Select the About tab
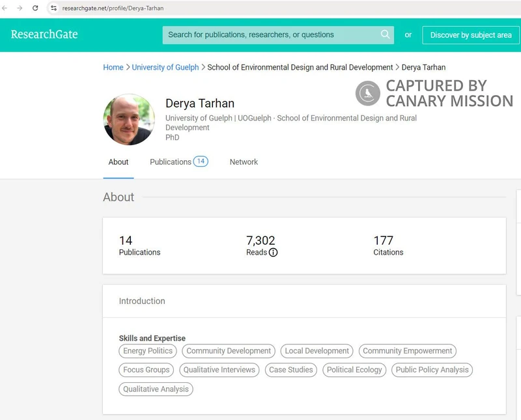The width and height of the screenshot is (521, 420). [x=119, y=161]
